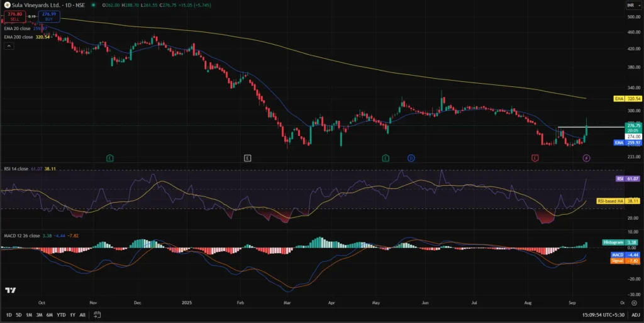
Task: Toggle ADJ adjusted price data
Action: coord(636,314)
